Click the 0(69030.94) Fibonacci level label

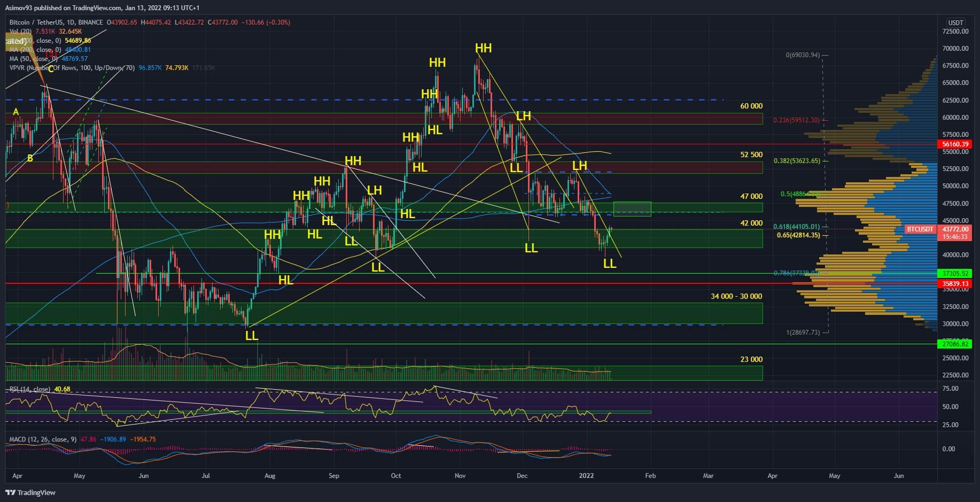[x=803, y=55]
